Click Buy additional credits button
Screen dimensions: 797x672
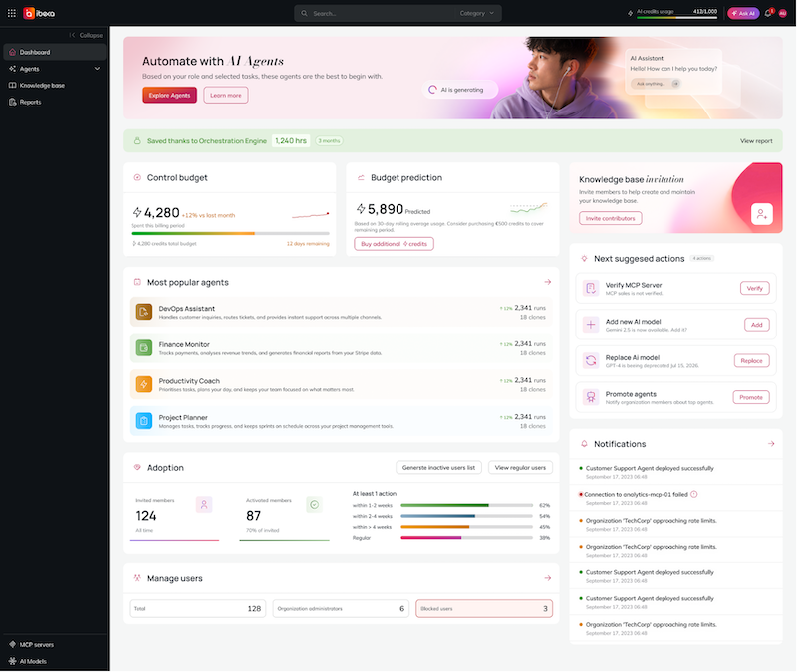pos(394,244)
